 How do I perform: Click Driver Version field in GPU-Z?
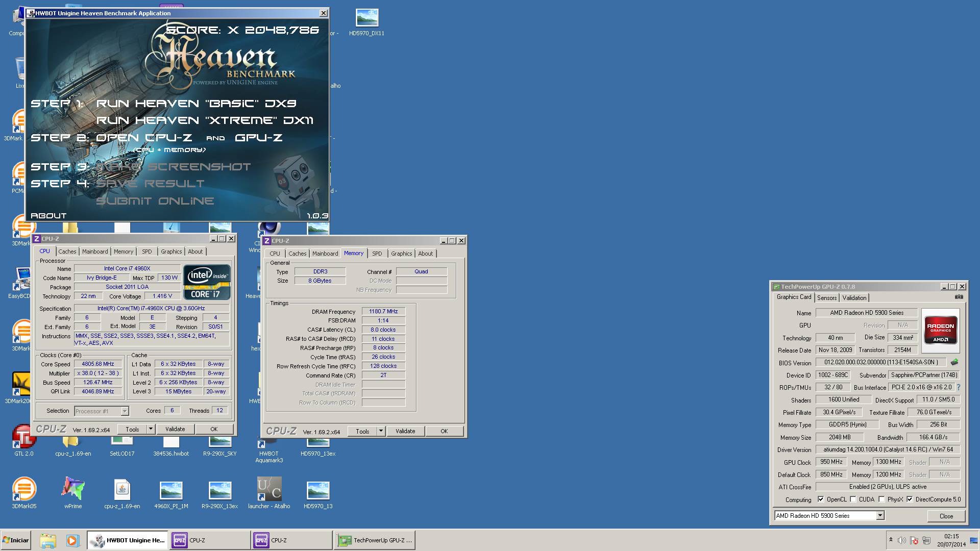(888, 449)
